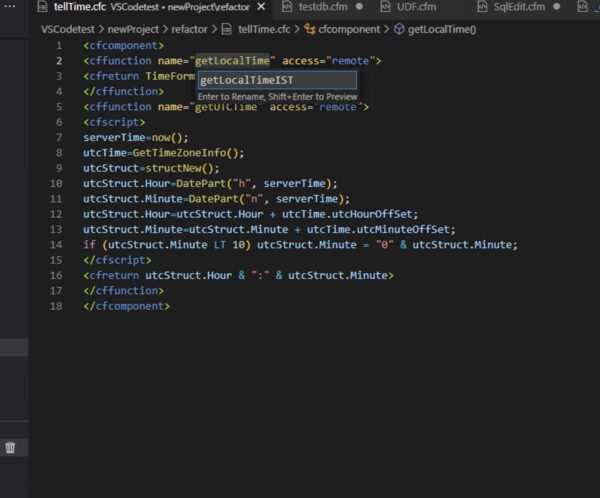Expand the VSCodetest breadcrumb segment

(68, 29)
